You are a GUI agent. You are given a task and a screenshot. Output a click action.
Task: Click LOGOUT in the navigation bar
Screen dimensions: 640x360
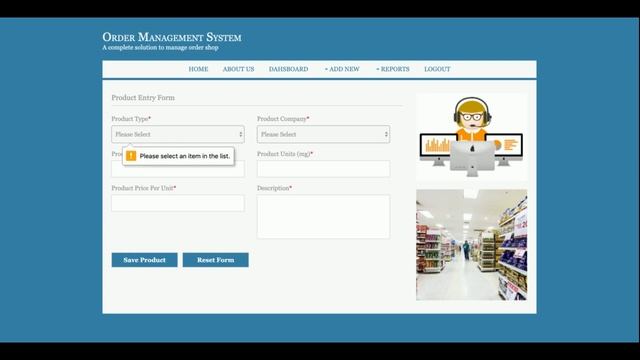437,69
